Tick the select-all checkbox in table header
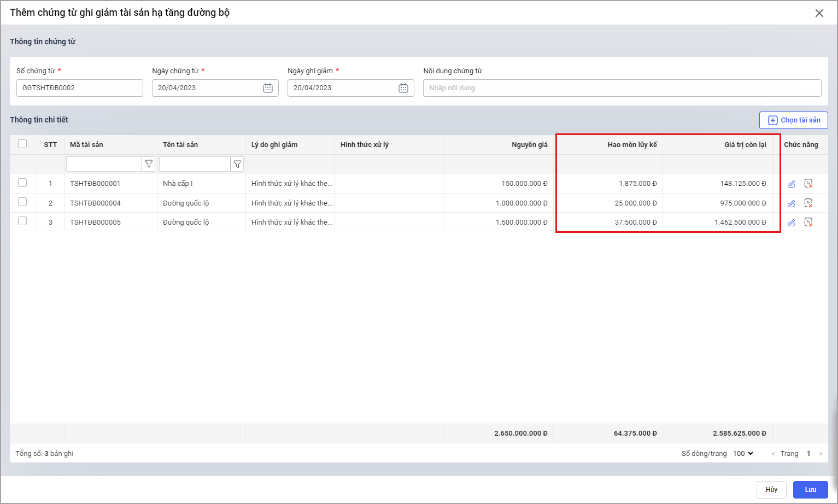Viewport: 838px width, 504px height. pyautogui.click(x=22, y=144)
